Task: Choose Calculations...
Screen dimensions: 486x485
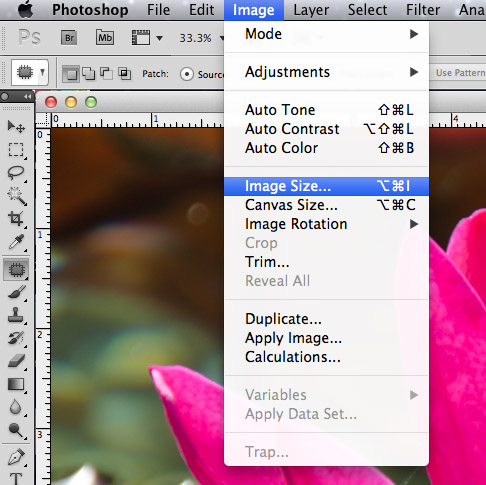Action: click(327, 357)
